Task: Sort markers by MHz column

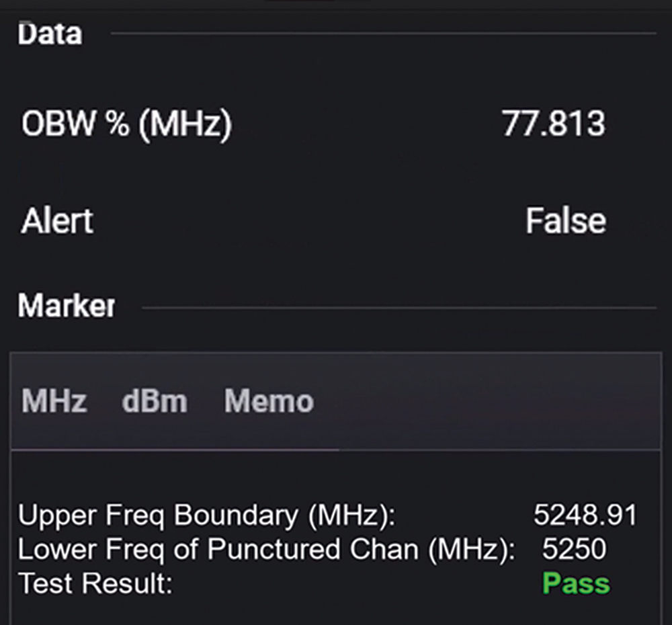Action: [54, 402]
